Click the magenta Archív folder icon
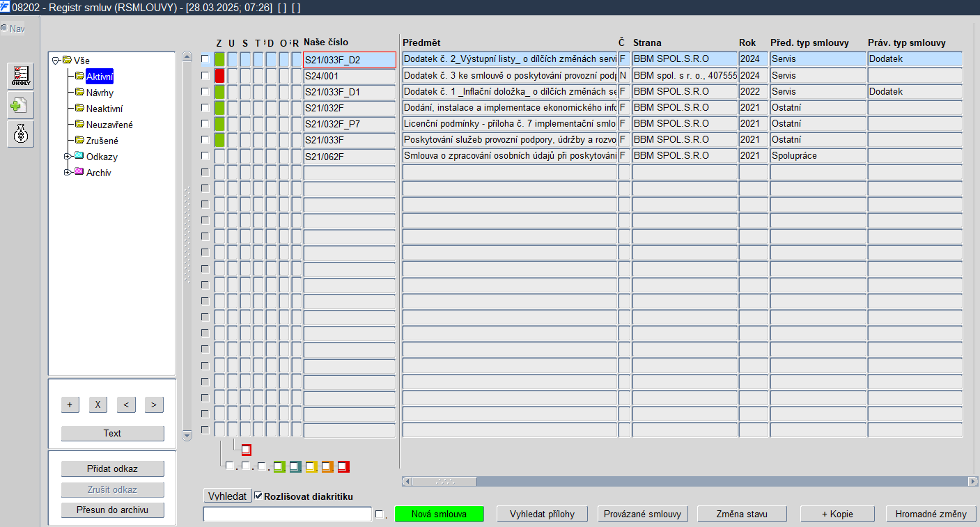Image resolution: width=980 pixels, height=527 pixels. (x=79, y=172)
